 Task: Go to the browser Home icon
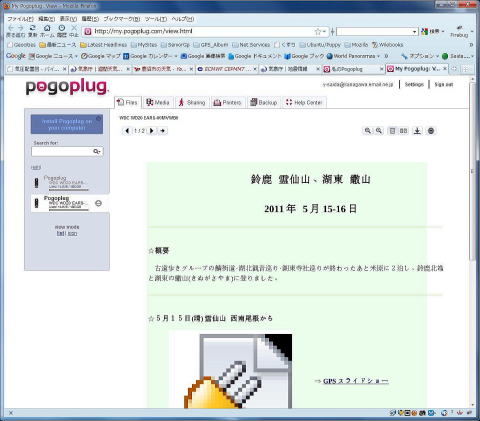[47, 28]
